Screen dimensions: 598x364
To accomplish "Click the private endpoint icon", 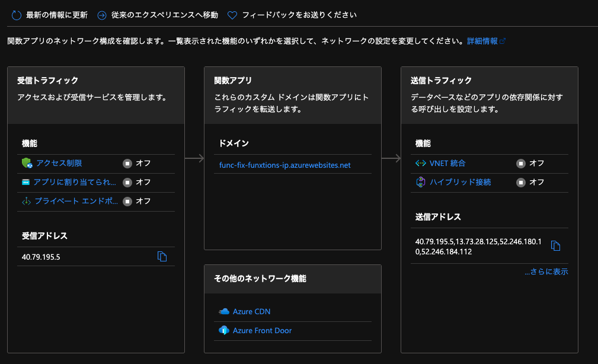I will (x=26, y=201).
